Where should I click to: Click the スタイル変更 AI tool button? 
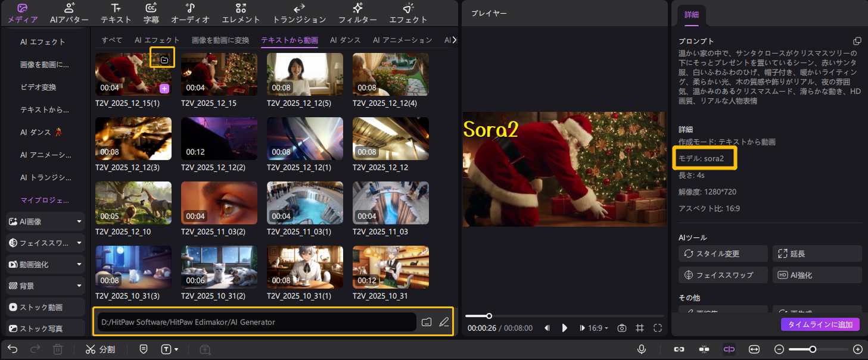click(723, 253)
